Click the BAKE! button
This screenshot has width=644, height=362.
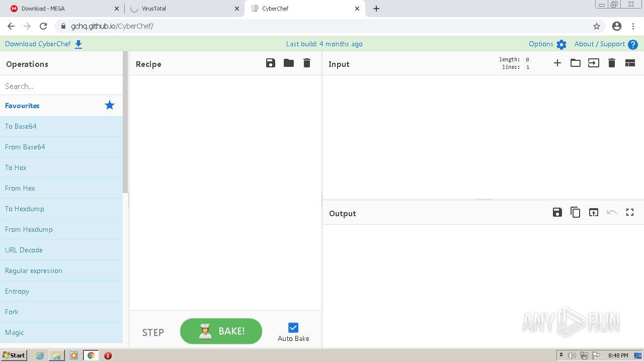[221, 331]
